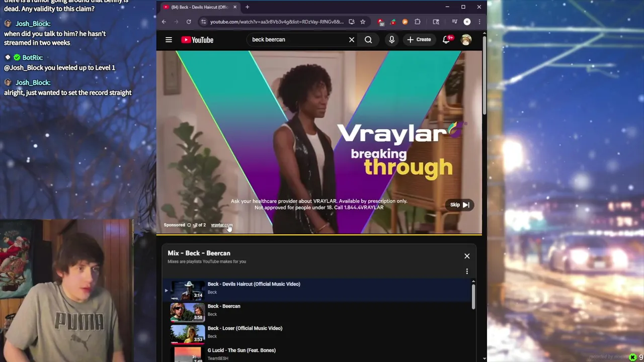Close the Beck - Devils Haircut tab
Viewport: 644px width, 362px height.
click(234, 7)
